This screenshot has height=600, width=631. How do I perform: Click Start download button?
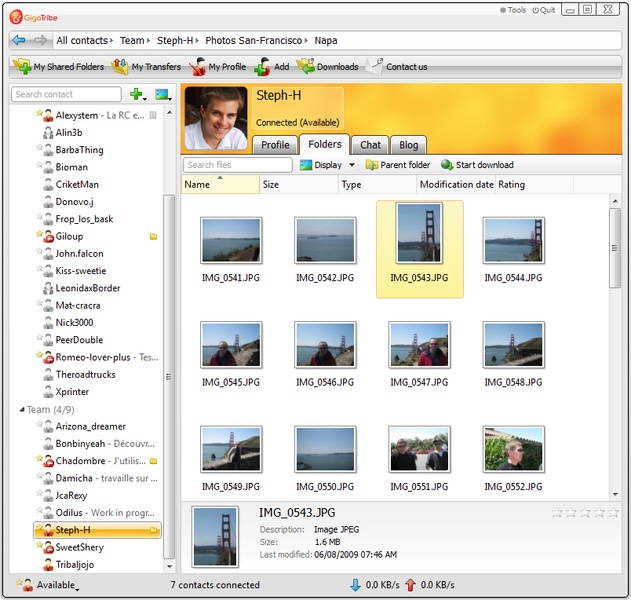[x=477, y=165]
